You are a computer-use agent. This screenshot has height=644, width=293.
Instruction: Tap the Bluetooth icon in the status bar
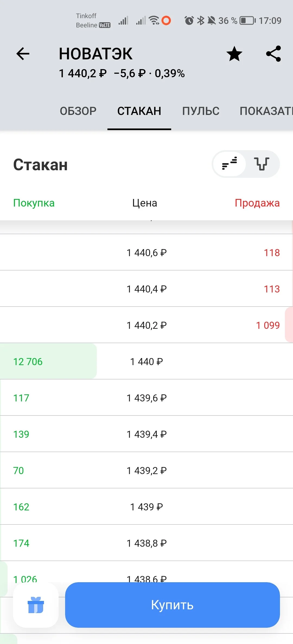point(201,21)
